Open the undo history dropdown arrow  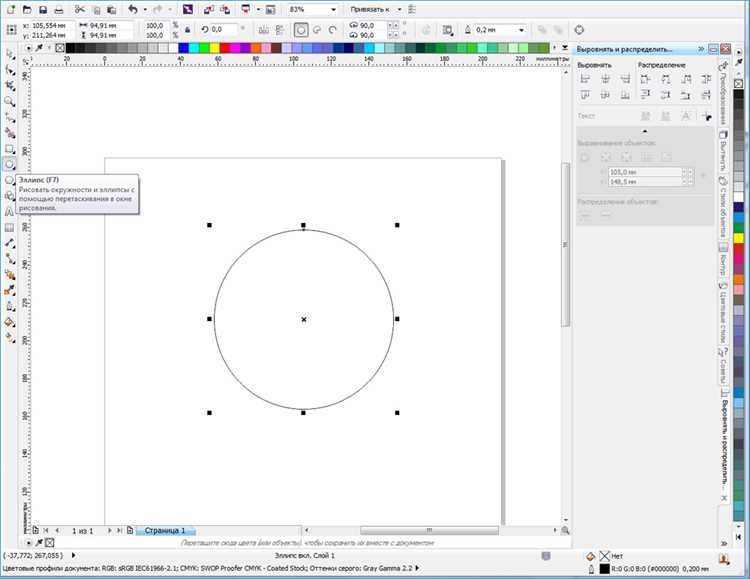coord(145,10)
